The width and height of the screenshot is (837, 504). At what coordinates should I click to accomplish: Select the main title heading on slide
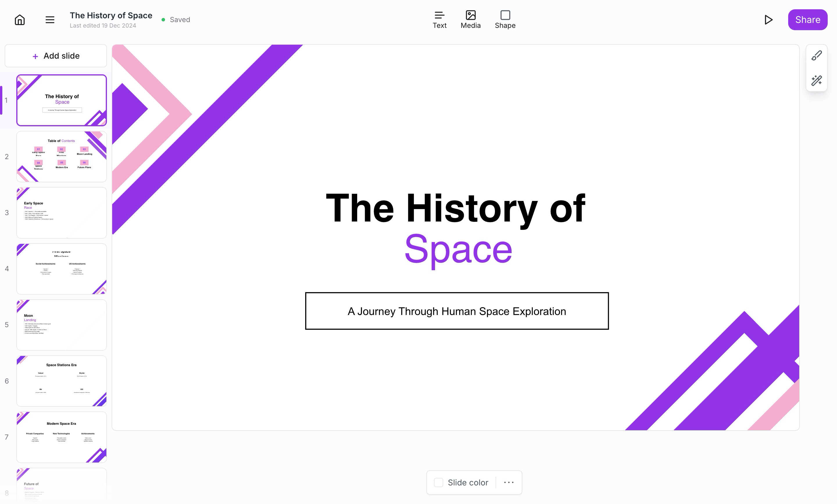(x=456, y=228)
